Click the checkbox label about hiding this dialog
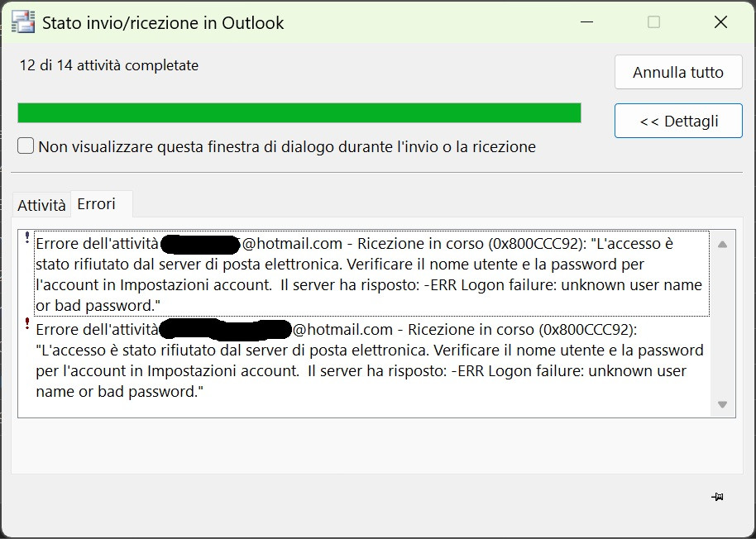Image resolution: width=756 pixels, height=539 pixels. [287, 146]
